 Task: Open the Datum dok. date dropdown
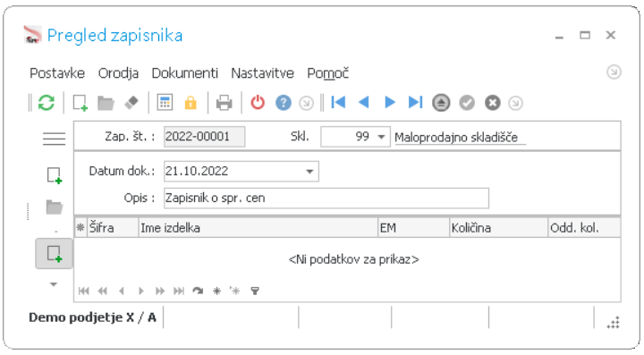310,171
